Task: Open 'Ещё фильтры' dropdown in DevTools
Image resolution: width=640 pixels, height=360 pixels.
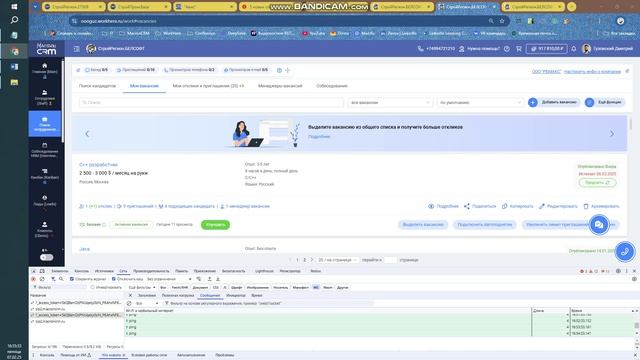Action: click(142, 287)
